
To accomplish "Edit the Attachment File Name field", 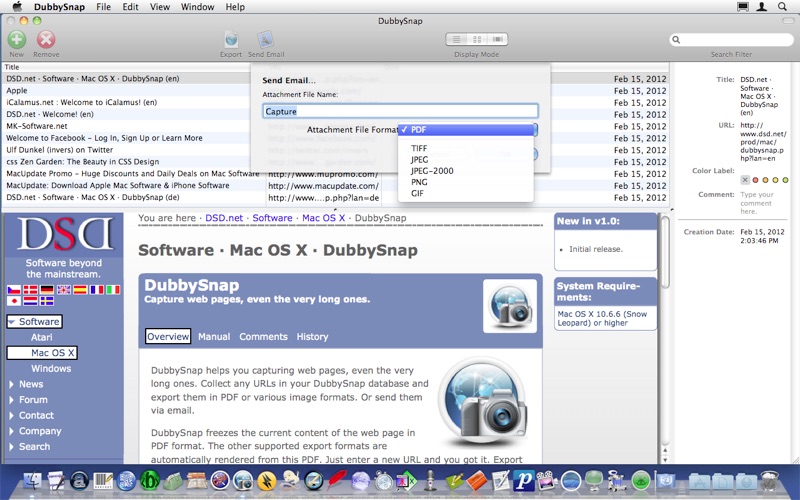I will [x=401, y=111].
